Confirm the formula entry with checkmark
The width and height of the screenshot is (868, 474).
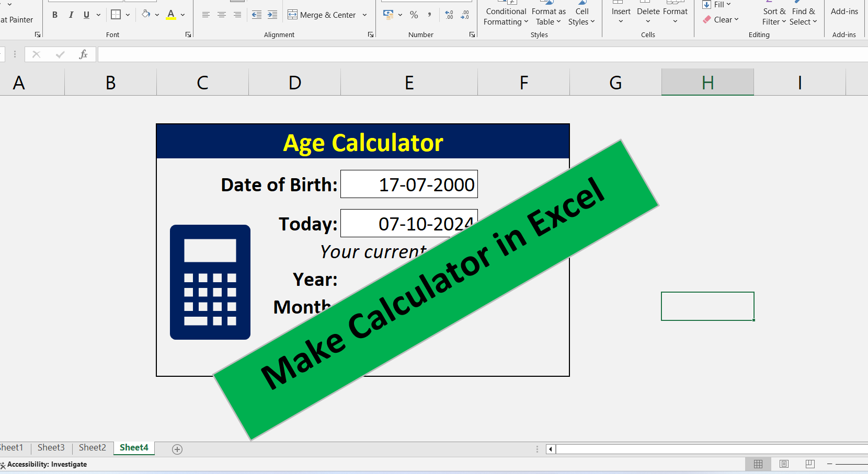pos(60,54)
